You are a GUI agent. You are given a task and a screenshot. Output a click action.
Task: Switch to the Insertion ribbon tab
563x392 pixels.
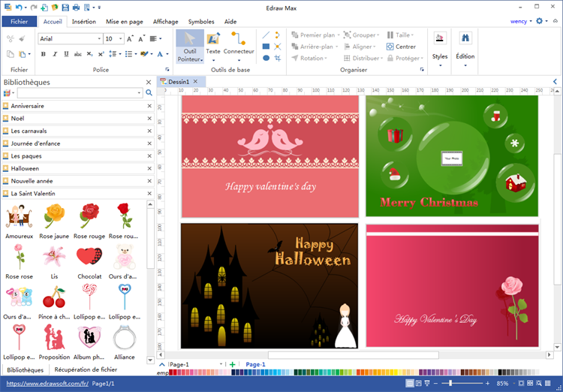click(83, 22)
